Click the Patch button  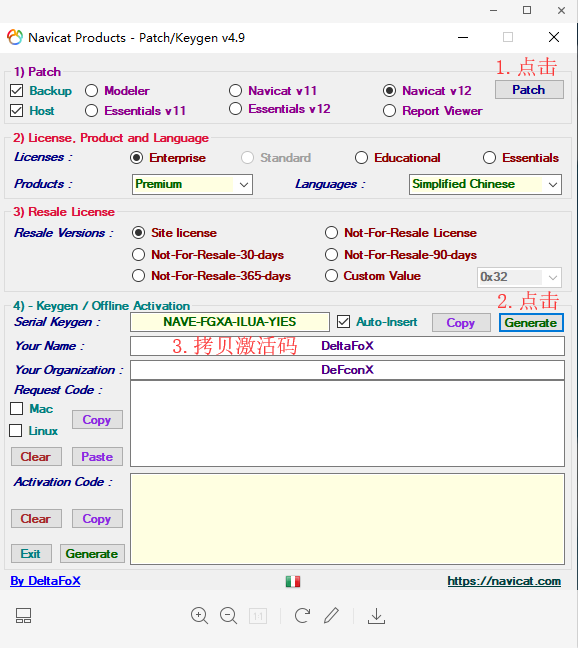(529, 90)
